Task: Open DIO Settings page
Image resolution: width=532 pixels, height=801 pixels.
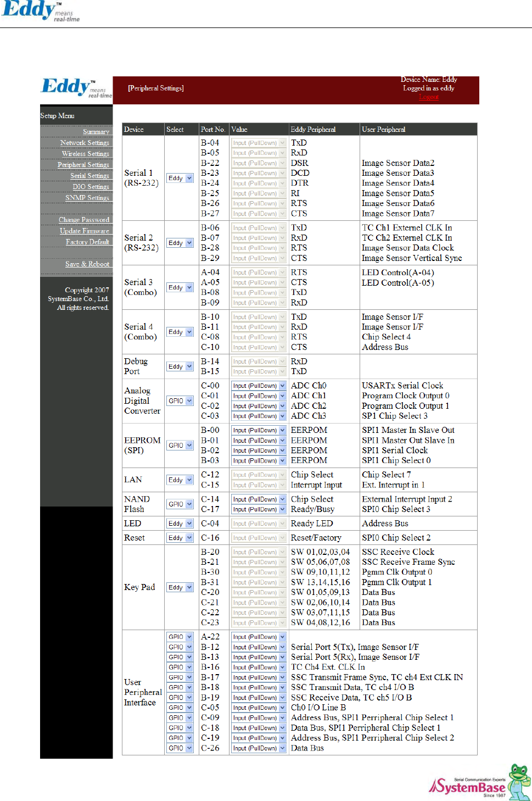Action: pos(91,187)
